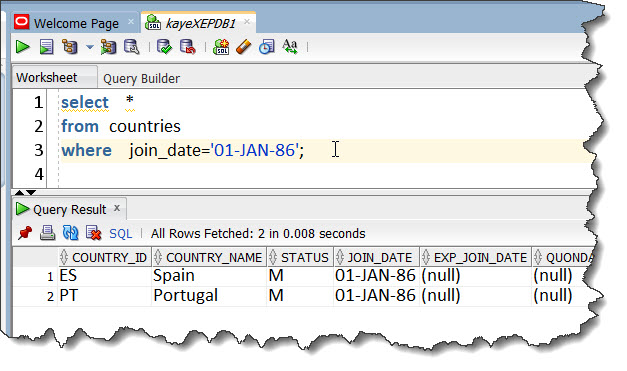Sort by COUNTRY_ID column header
Image resolution: width=627 pixels, height=371 pixels.
pos(105,257)
